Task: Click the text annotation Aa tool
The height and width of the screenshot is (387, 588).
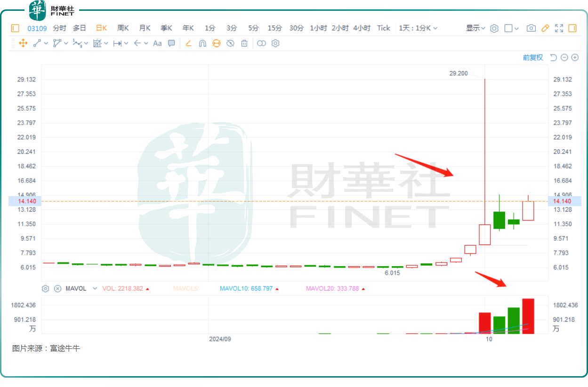Action: [157, 43]
